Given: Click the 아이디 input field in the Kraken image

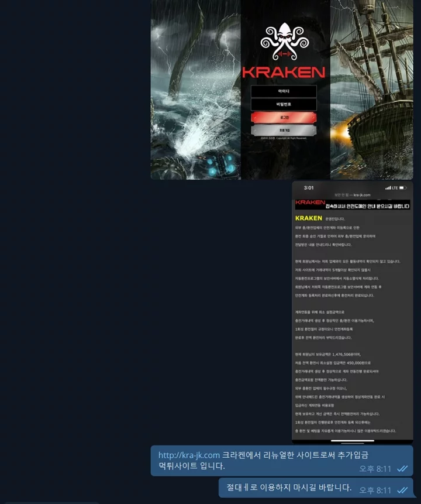Looking at the screenshot, I should pyautogui.click(x=284, y=91).
